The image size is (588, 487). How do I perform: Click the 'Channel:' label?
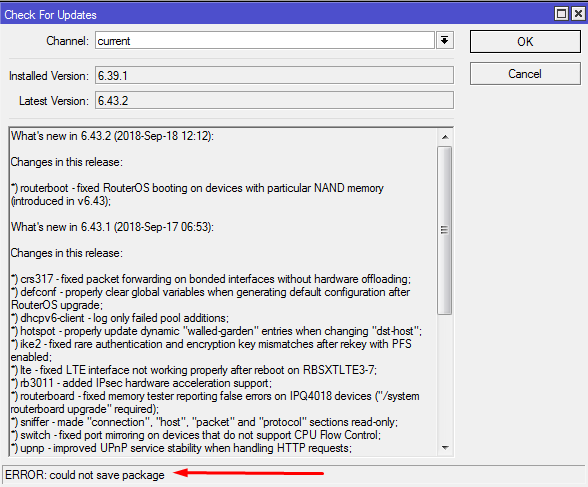coord(68,40)
